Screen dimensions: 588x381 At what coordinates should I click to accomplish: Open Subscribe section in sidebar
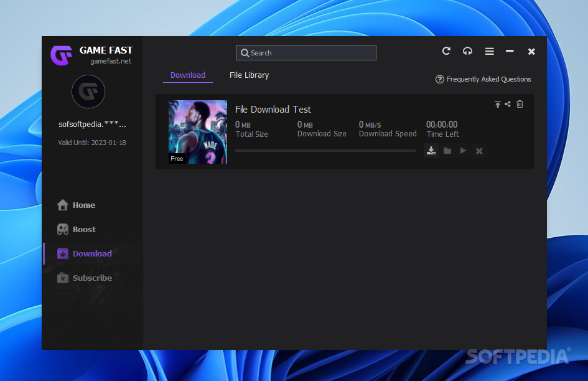(x=93, y=278)
